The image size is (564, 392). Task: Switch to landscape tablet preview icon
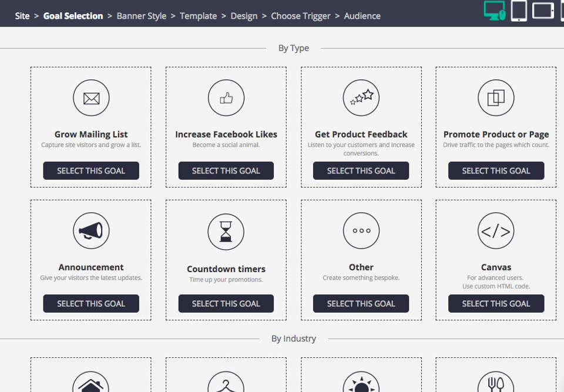click(x=543, y=11)
